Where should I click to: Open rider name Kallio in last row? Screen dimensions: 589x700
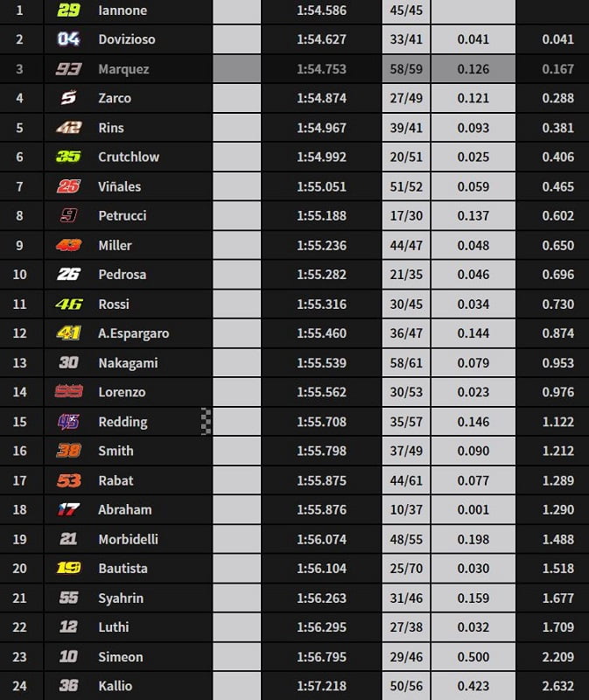click(116, 686)
